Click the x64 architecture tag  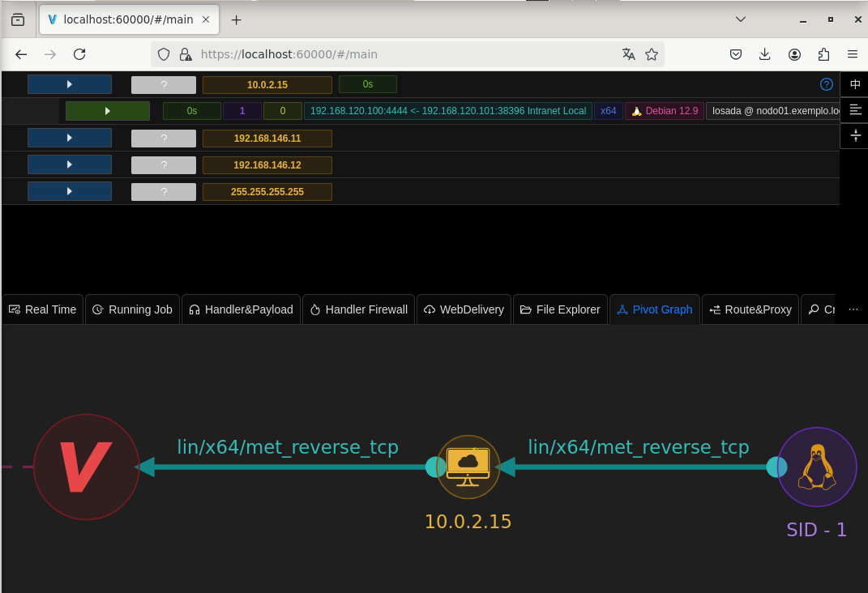tap(609, 111)
